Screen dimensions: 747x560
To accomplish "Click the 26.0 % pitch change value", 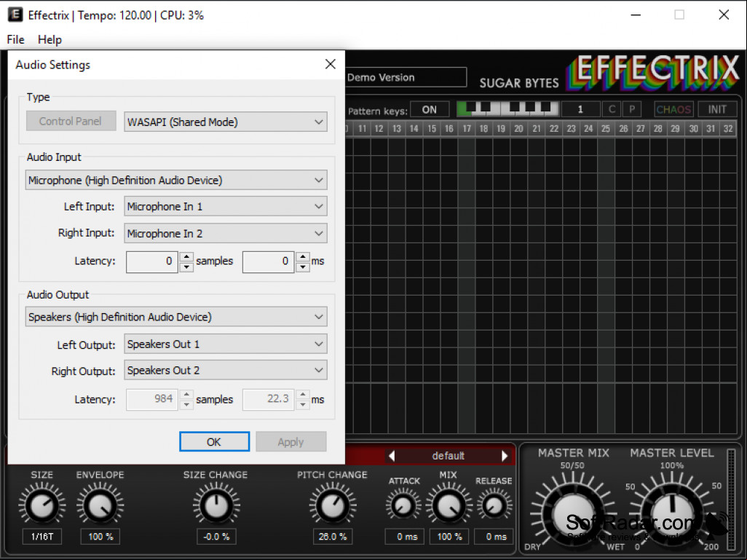I will coord(333,536).
